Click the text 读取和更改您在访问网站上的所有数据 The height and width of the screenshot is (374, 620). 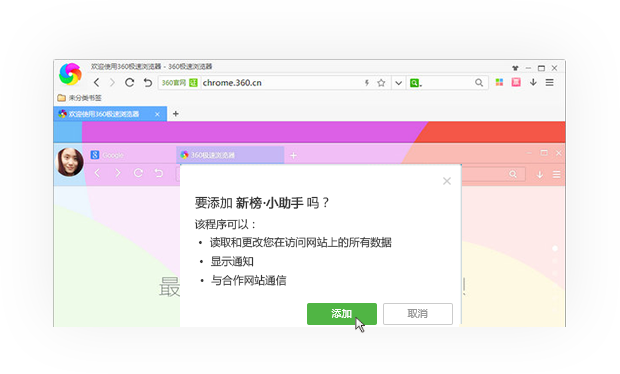tap(301, 242)
